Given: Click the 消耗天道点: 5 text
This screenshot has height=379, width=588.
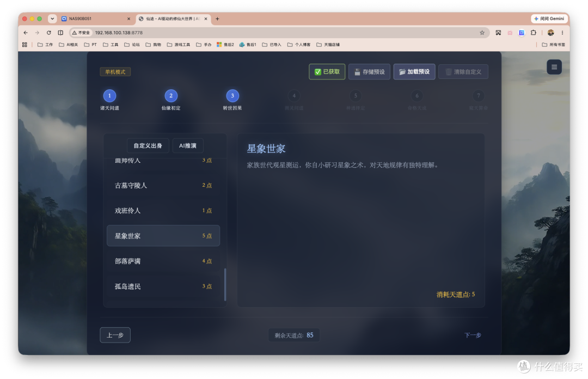Looking at the screenshot, I should 456,295.
